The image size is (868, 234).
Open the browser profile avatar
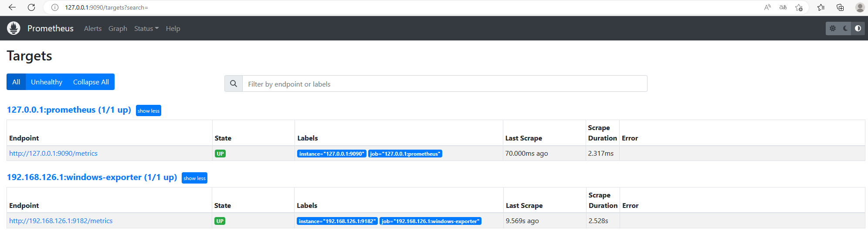[860, 7]
